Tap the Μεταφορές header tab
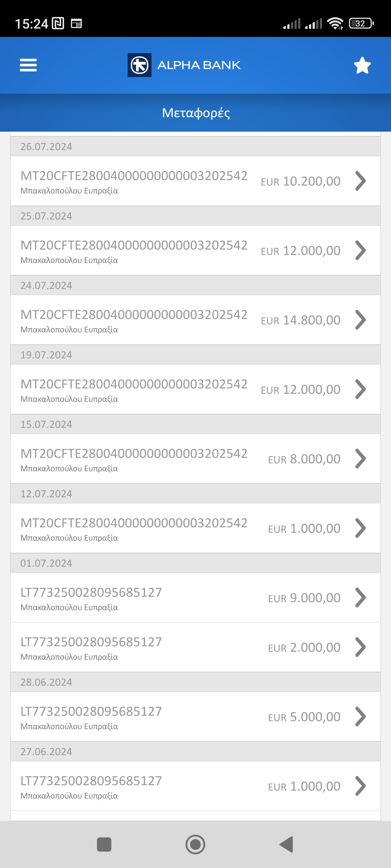 point(195,113)
